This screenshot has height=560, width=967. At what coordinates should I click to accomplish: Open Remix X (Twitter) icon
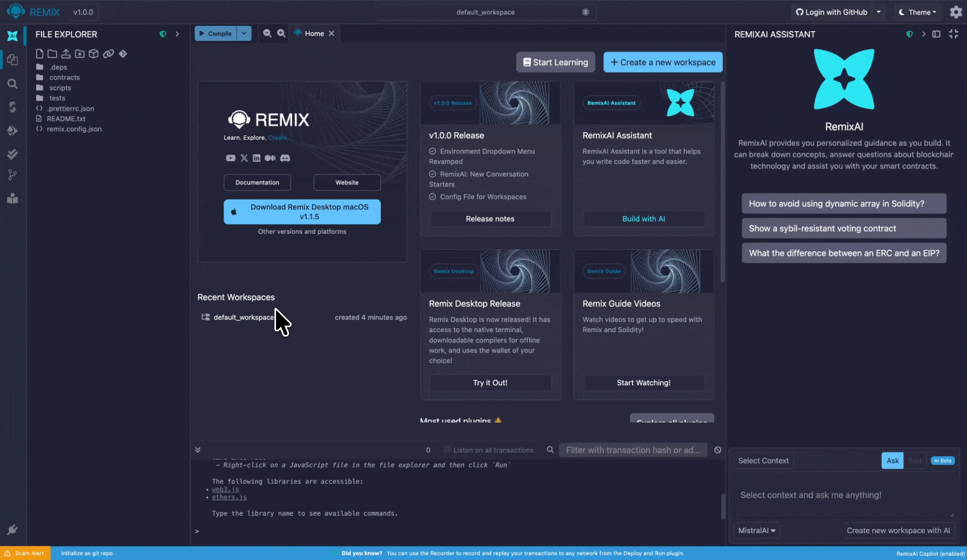(244, 158)
